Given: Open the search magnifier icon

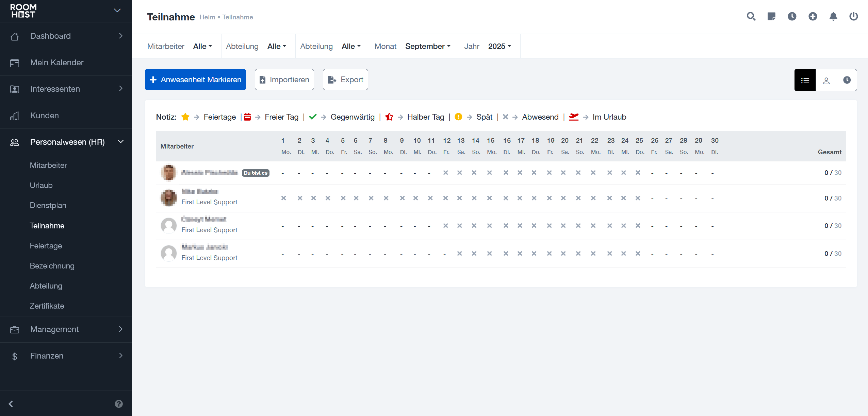Looking at the screenshot, I should click(751, 16).
